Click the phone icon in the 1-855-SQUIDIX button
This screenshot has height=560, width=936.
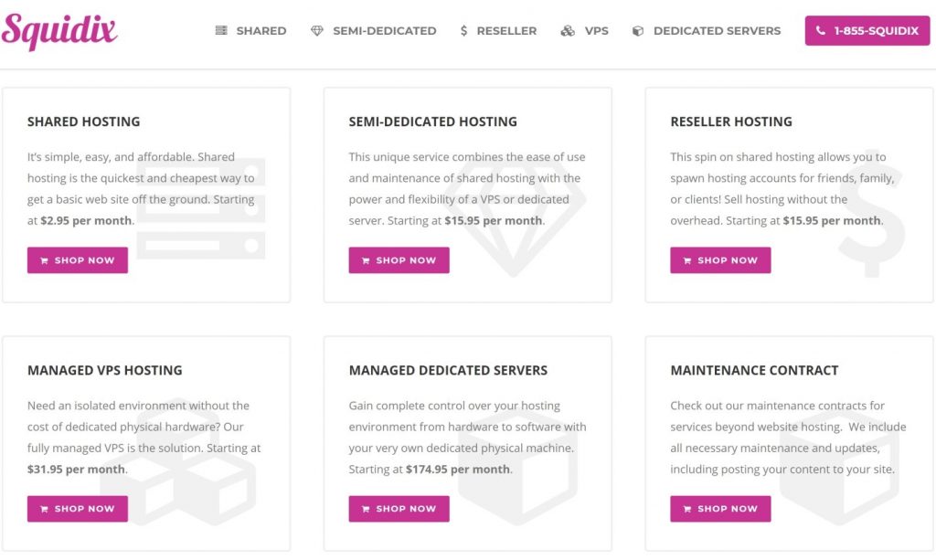[x=821, y=30]
